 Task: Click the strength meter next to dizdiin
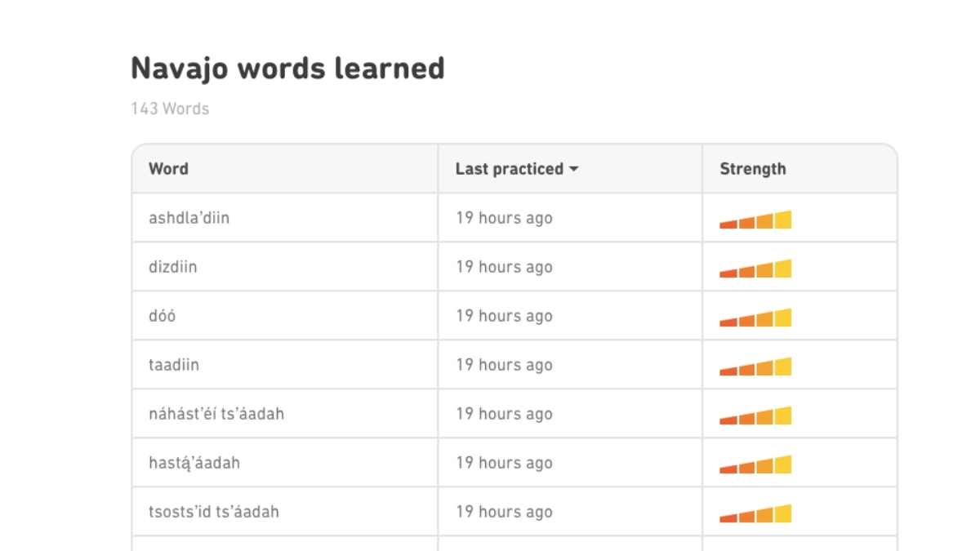pos(755,267)
